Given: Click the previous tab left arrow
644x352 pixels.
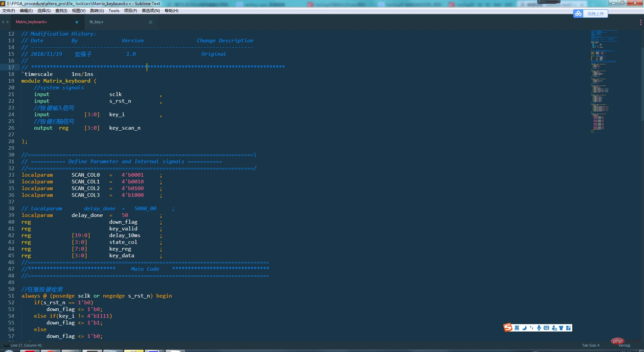Looking at the screenshot, I should (3, 22).
